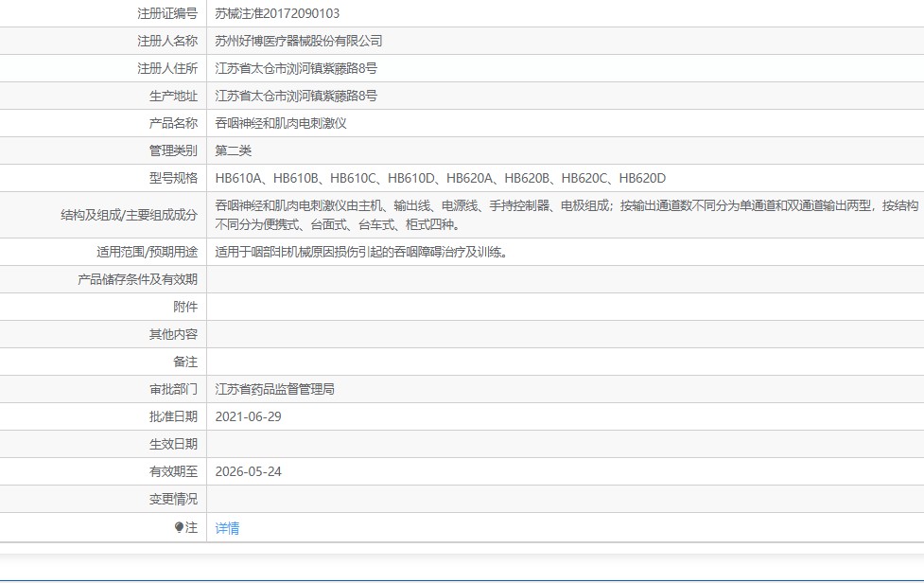924x583 pixels.
Task: Click the company name 苏州好博医疗器械股份有限公司
Action: [x=298, y=41]
